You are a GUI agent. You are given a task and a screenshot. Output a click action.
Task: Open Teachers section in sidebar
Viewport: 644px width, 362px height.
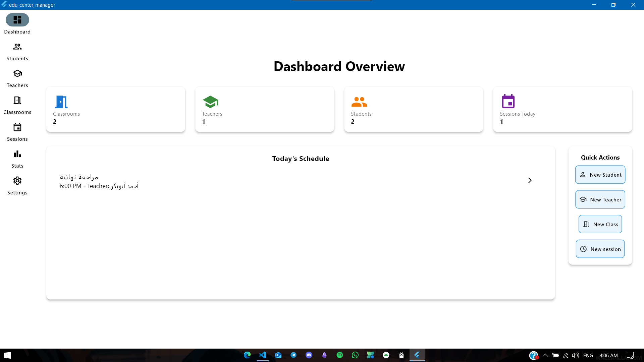click(x=17, y=78)
